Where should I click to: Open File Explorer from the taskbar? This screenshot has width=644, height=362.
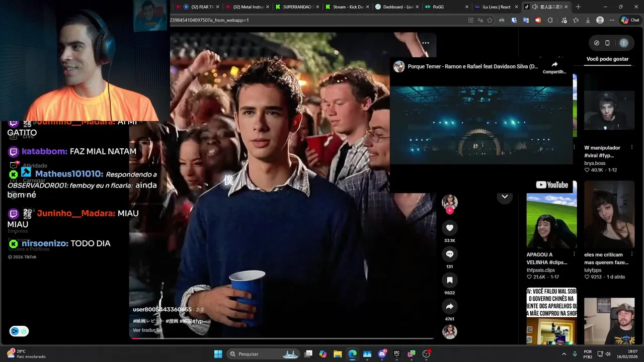click(338, 354)
